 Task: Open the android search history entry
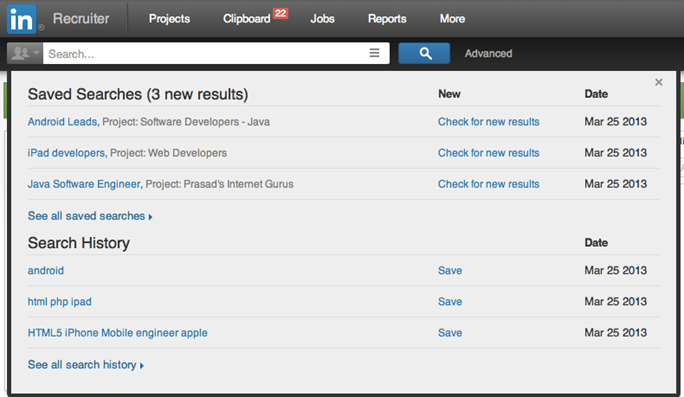pyautogui.click(x=46, y=270)
